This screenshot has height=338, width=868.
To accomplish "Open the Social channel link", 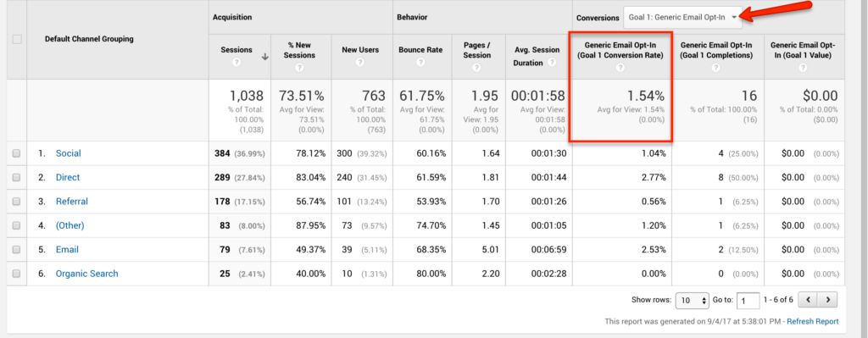I will [68, 153].
